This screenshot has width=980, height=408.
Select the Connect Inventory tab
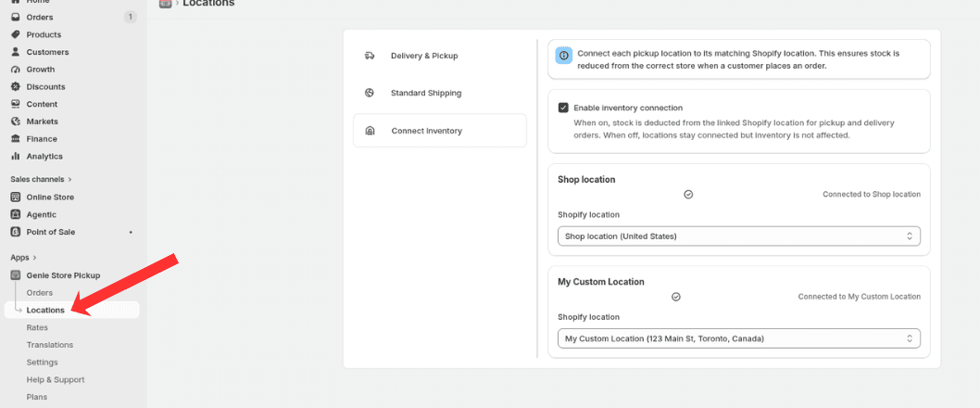click(440, 131)
